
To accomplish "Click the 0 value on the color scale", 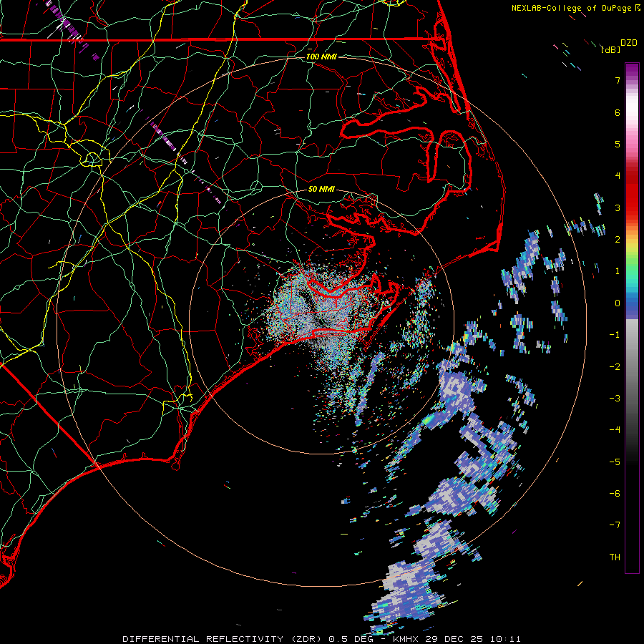I will (618, 303).
